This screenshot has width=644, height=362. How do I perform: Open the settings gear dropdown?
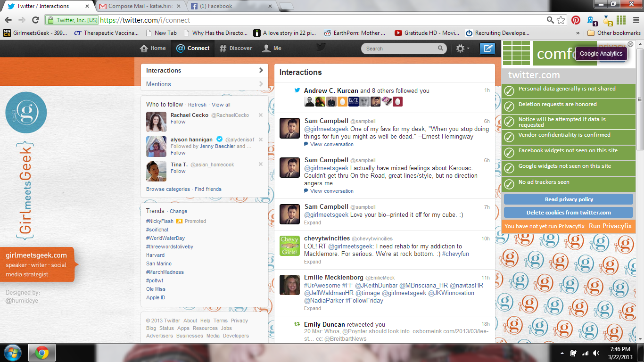click(462, 48)
